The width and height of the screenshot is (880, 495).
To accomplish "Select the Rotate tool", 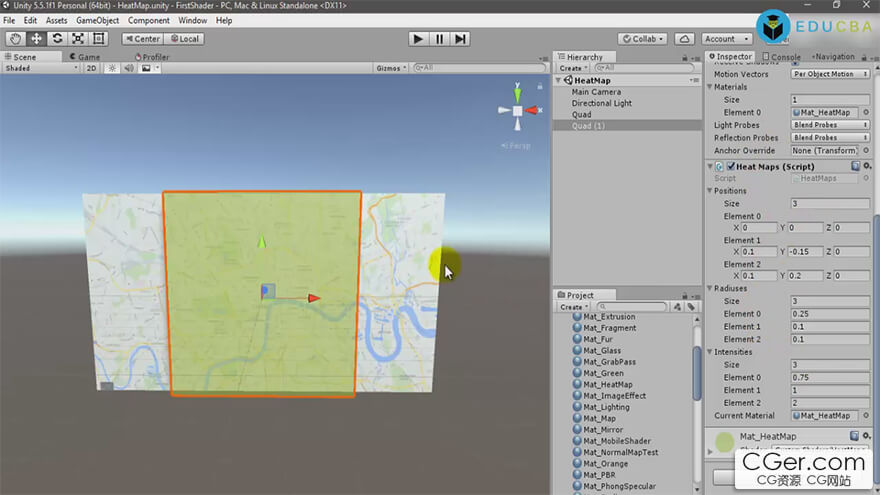I will [x=57, y=39].
